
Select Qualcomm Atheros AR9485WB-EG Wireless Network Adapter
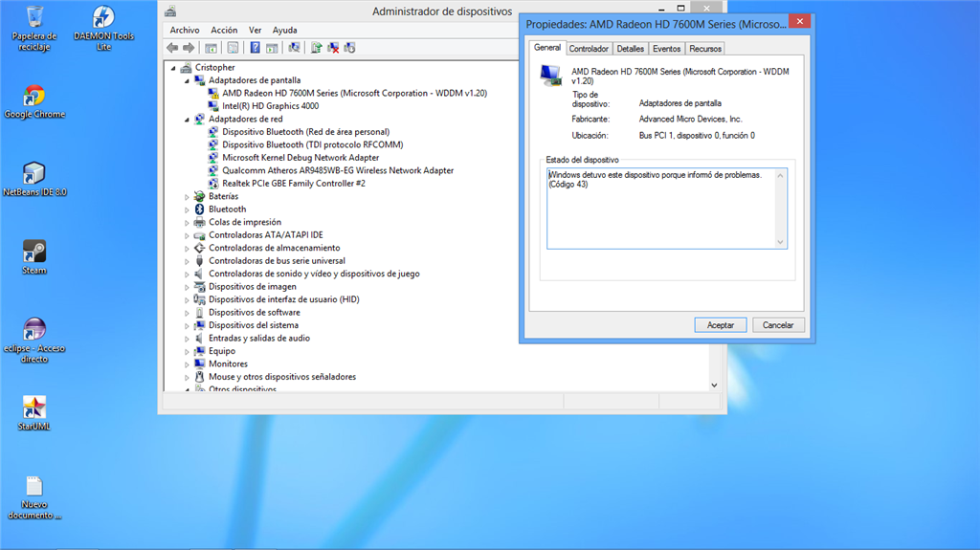click(x=338, y=170)
